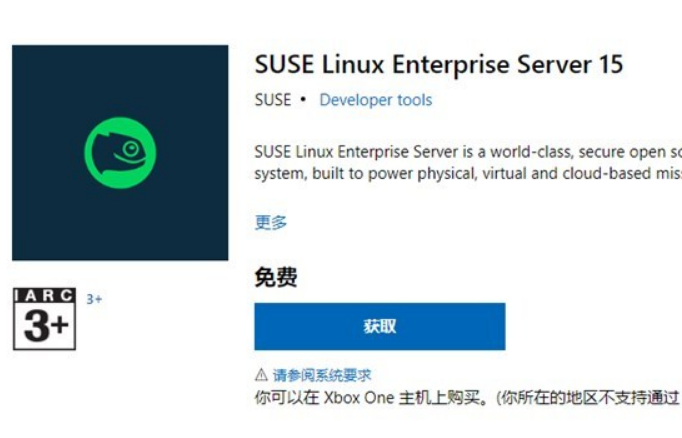Click the SUSE Linux Enterprise Server 15 title
Screen dimensions: 682x438
click(439, 65)
